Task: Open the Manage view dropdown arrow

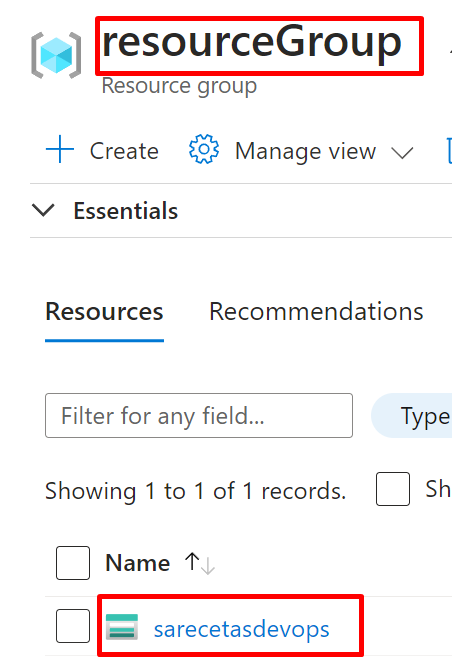Action: pos(402,153)
